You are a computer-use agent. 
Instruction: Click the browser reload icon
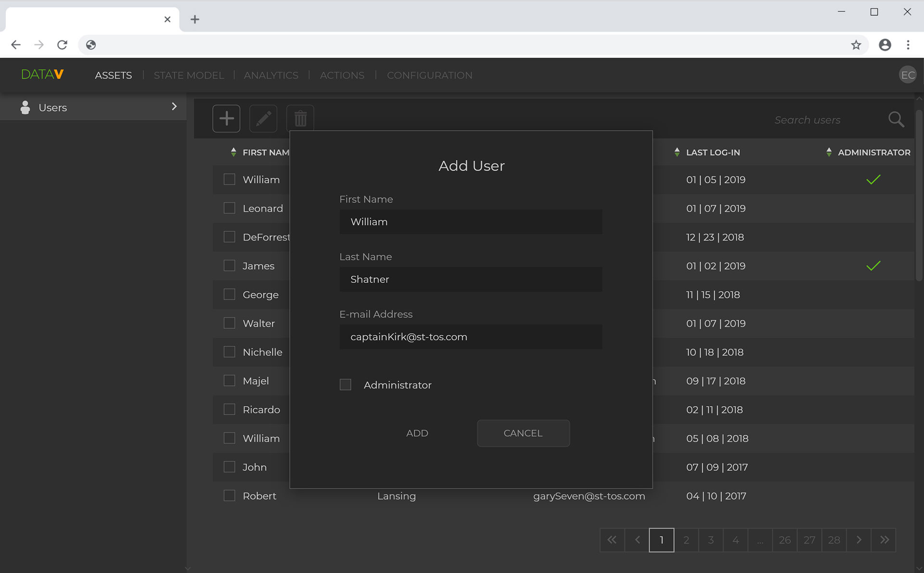point(62,45)
